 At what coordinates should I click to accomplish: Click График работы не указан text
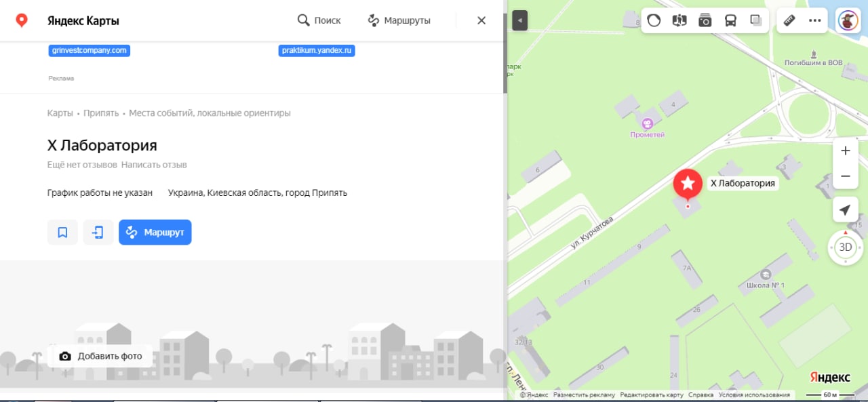(100, 193)
